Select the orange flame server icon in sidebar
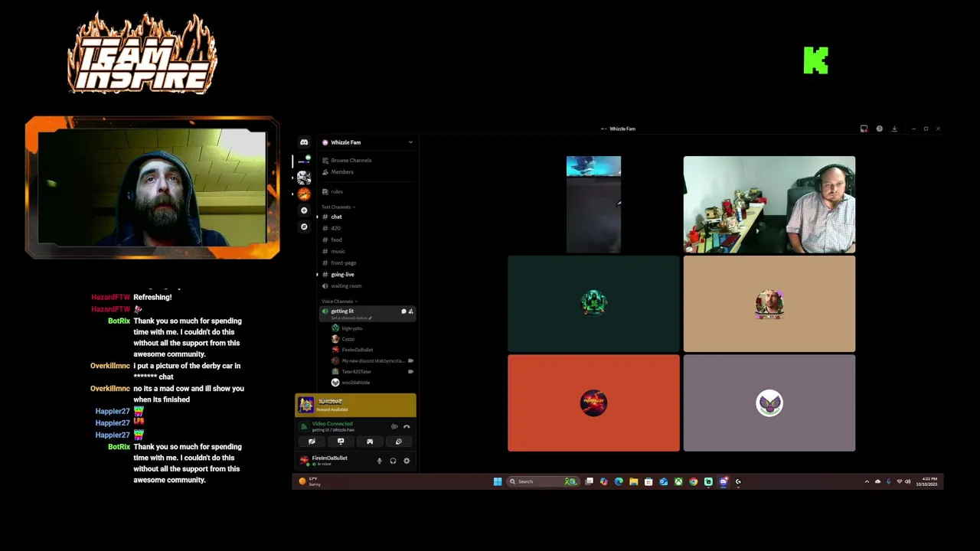Viewport: 980px width, 551px height. (304, 194)
